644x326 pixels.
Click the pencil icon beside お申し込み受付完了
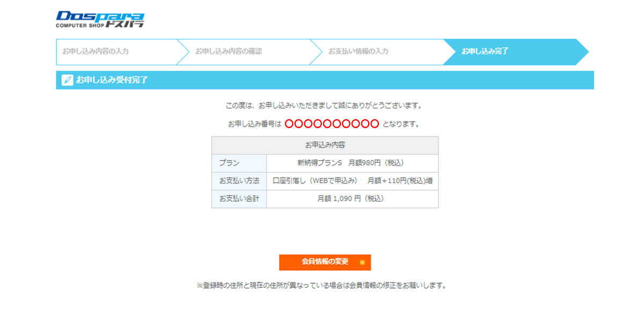coord(67,80)
